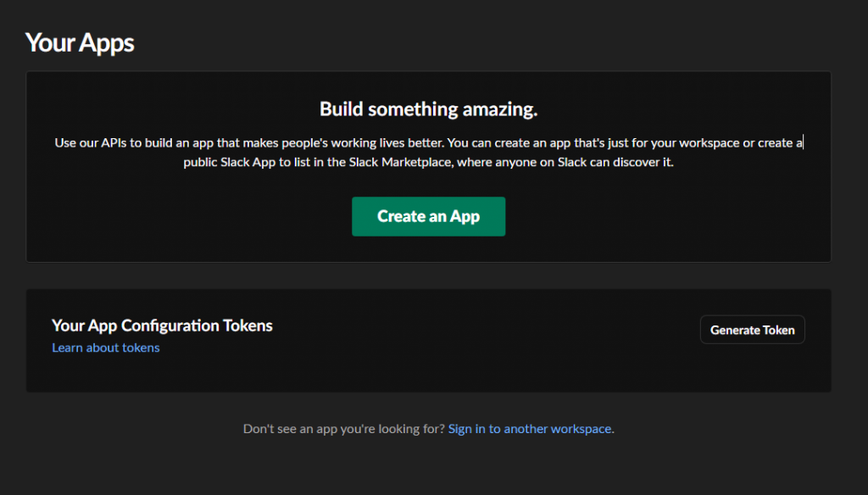Click the Your App Configuration Tokens heading

coord(162,325)
